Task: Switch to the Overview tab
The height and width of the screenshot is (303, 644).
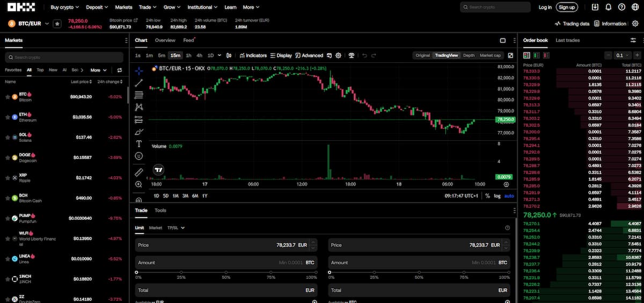Action: (x=165, y=40)
